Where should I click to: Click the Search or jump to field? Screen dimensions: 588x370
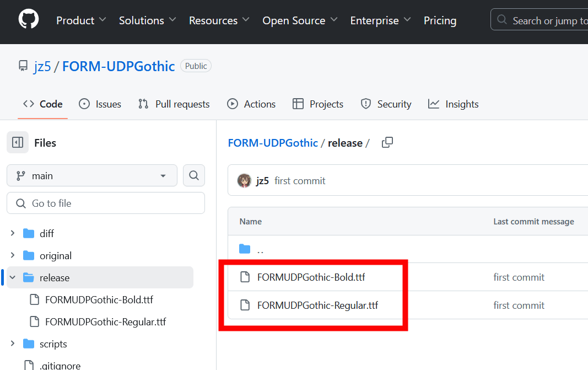coord(540,19)
